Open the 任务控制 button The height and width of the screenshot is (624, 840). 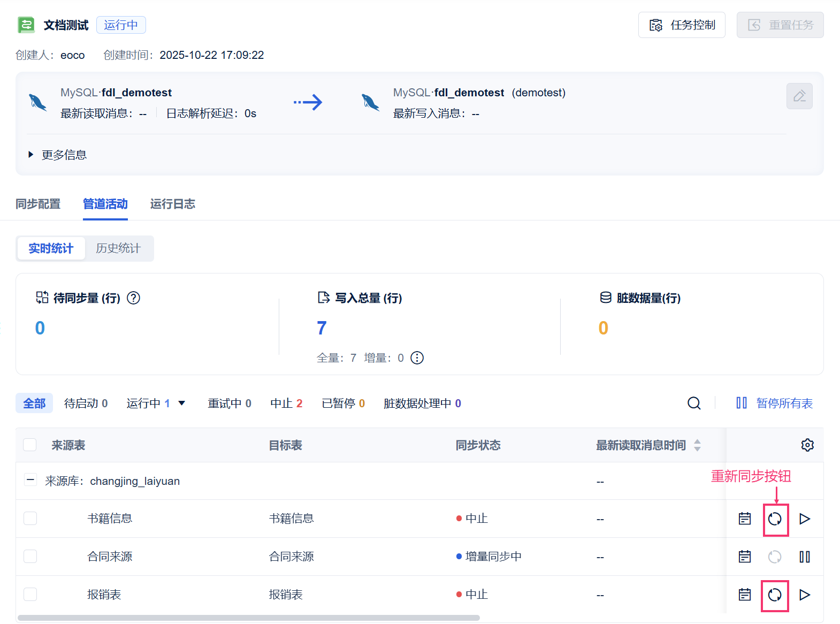682,25
